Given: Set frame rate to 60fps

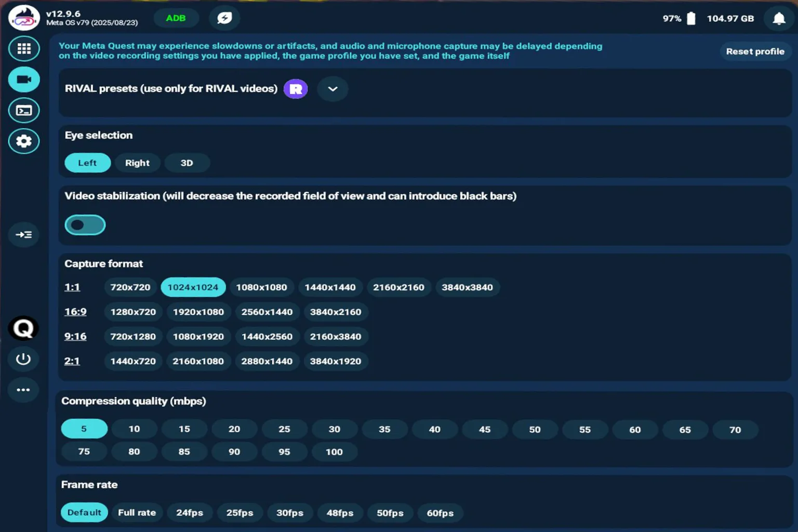Looking at the screenshot, I should tap(440, 513).
